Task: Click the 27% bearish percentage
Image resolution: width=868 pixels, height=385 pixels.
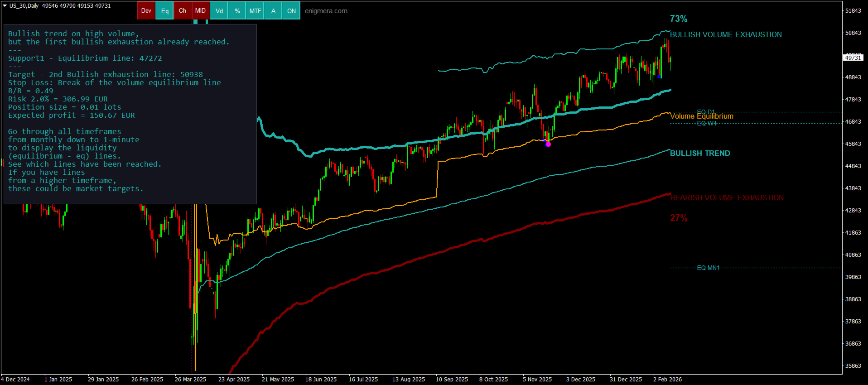Action: [679, 218]
